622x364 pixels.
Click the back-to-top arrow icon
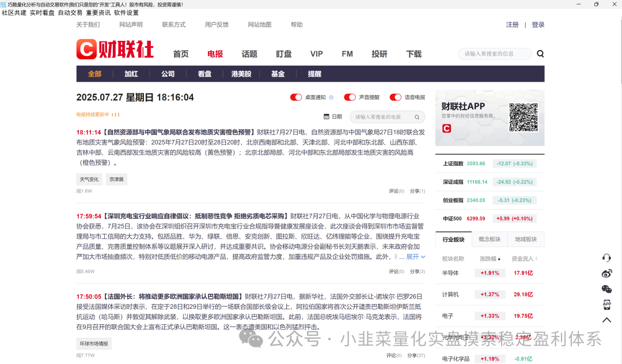(x=606, y=320)
